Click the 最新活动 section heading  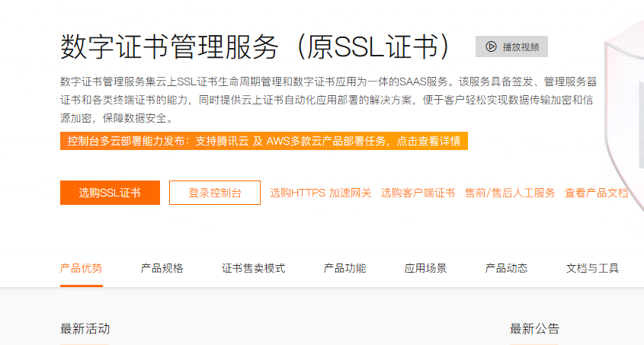click(x=85, y=329)
